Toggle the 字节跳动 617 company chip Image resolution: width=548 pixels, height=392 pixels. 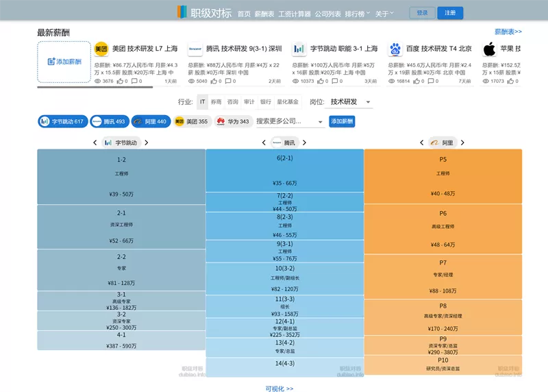tap(63, 121)
